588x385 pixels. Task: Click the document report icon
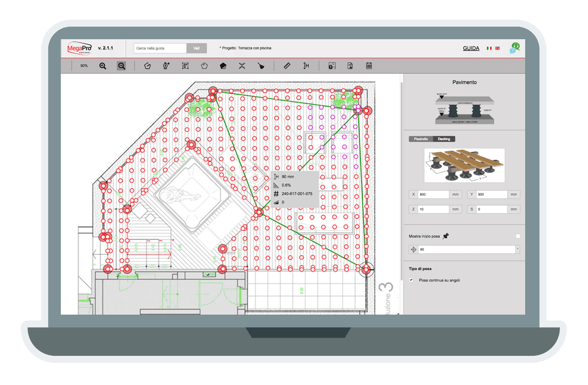350,66
